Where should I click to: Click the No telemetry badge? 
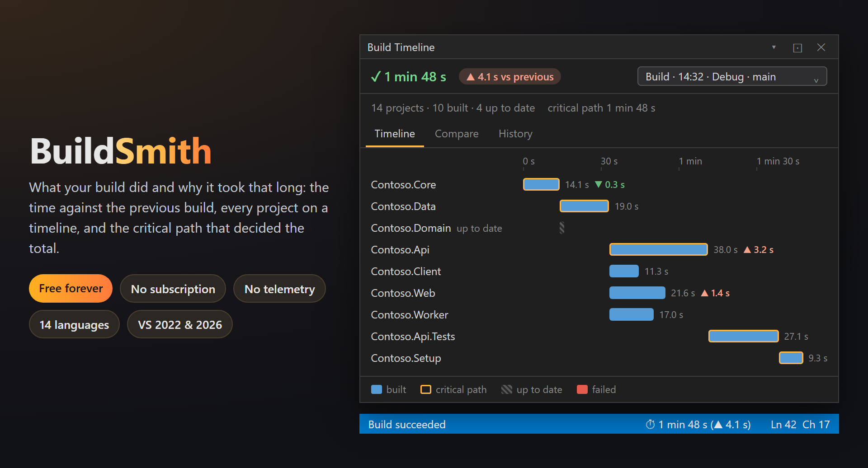[x=279, y=289]
